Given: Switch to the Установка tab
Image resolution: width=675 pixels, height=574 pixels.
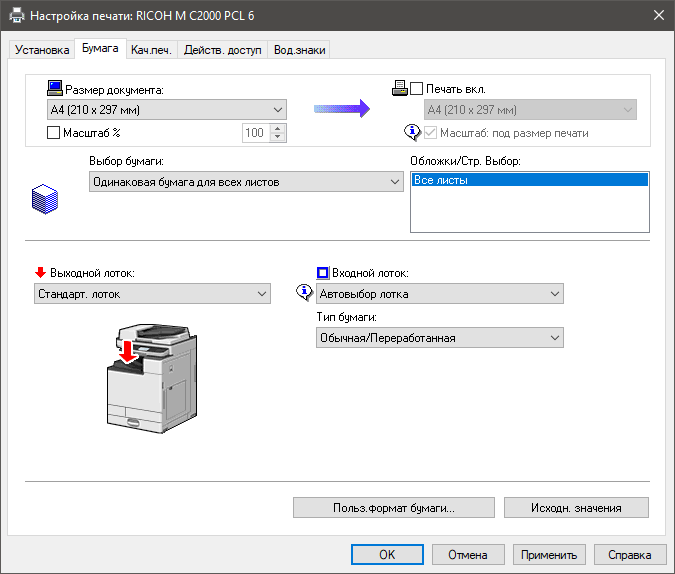Looking at the screenshot, I should tap(42, 50).
